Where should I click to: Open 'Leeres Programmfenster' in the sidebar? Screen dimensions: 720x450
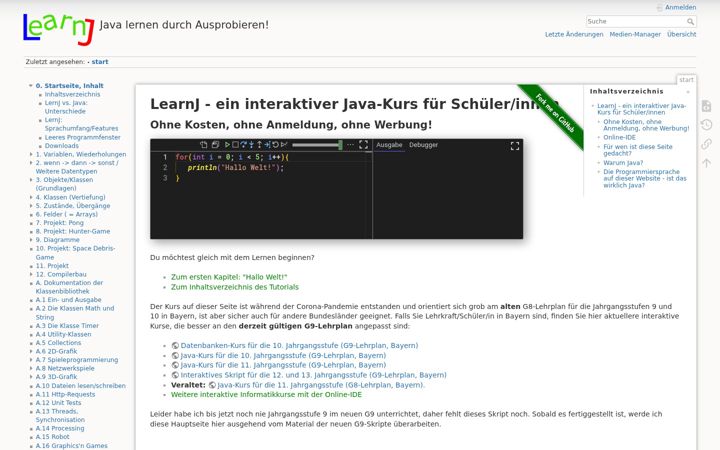[83, 137]
